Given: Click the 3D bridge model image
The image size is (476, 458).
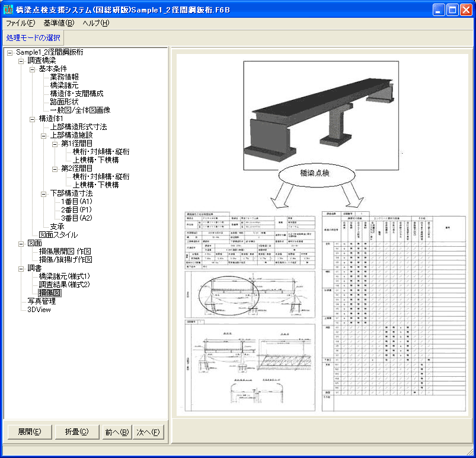Looking at the screenshot, I should (x=321, y=115).
